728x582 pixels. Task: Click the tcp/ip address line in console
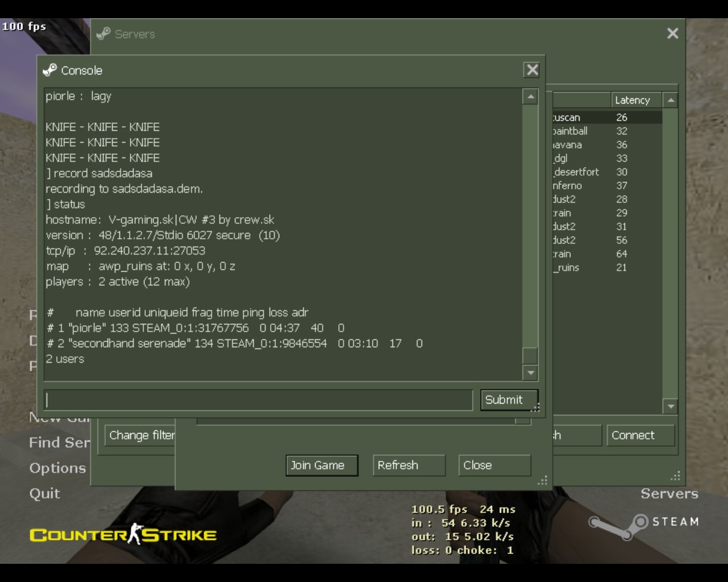[x=125, y=251]
